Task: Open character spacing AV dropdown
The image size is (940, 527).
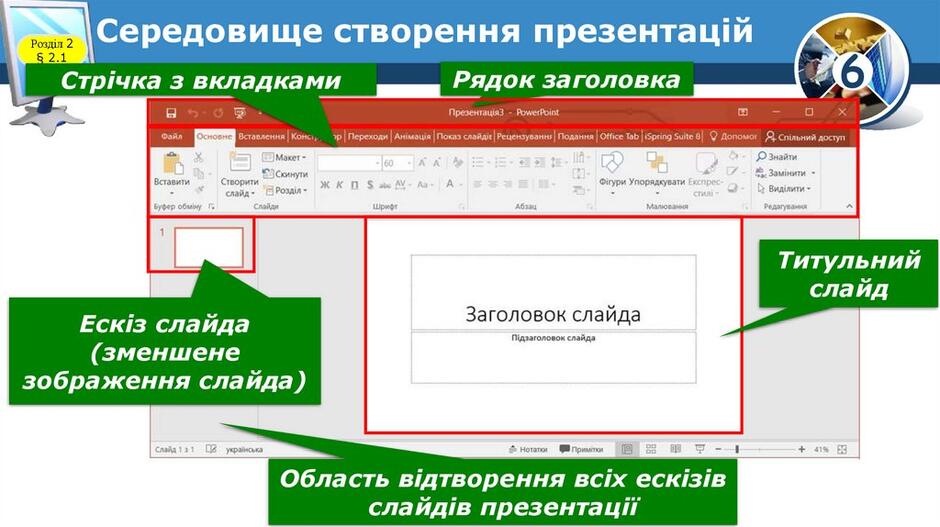Action: click(402, 185)
